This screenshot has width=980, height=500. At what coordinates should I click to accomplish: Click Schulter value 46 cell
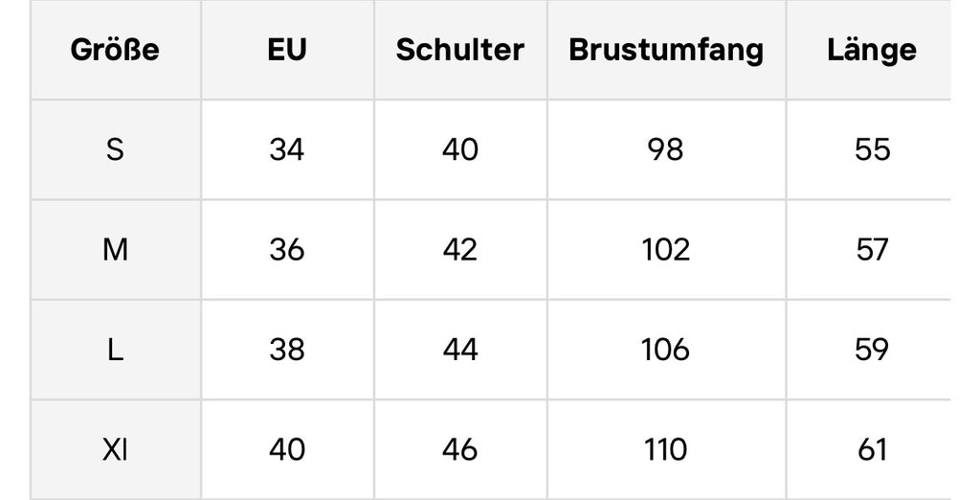[x=459, y=449]
